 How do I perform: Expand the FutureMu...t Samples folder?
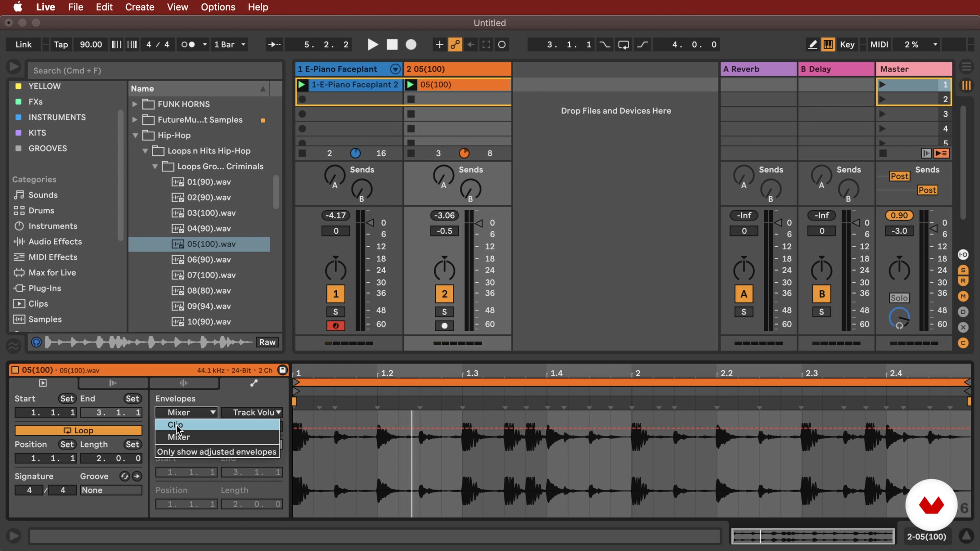click(x=134, y=119)
